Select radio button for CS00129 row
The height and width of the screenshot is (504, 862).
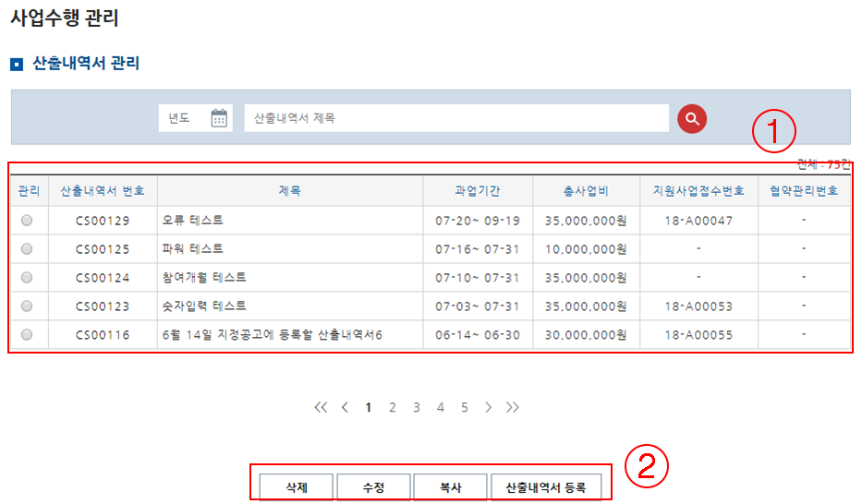(x=27, y=221)
